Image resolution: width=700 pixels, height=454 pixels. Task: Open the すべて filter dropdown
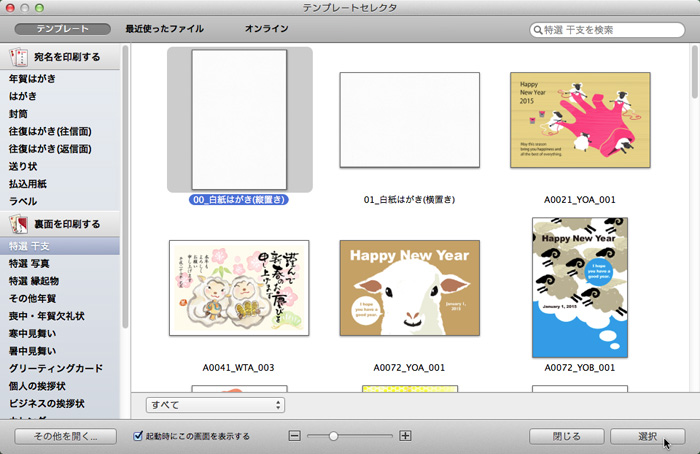click(214, 405)
